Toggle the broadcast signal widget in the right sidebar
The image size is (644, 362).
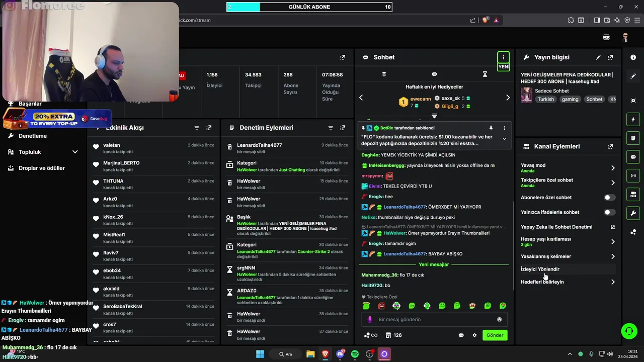pyautogui.click(x=633, y=175)
